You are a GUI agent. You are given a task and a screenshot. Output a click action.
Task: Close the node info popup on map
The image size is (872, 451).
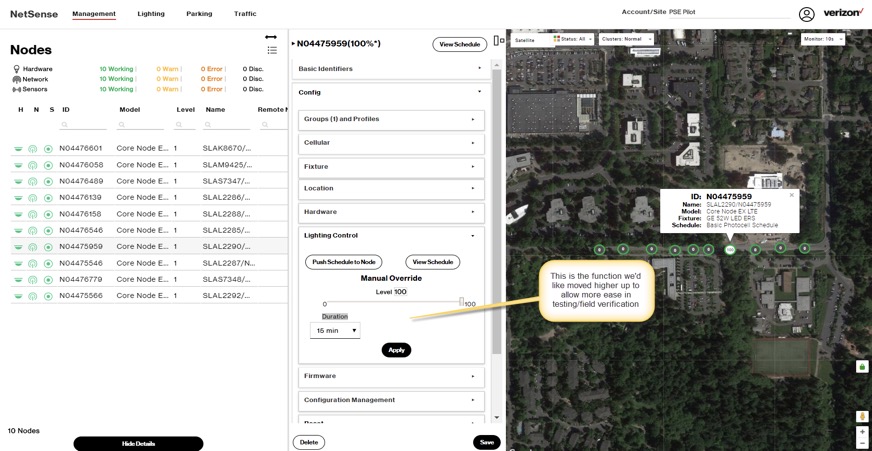coord(792,195)
